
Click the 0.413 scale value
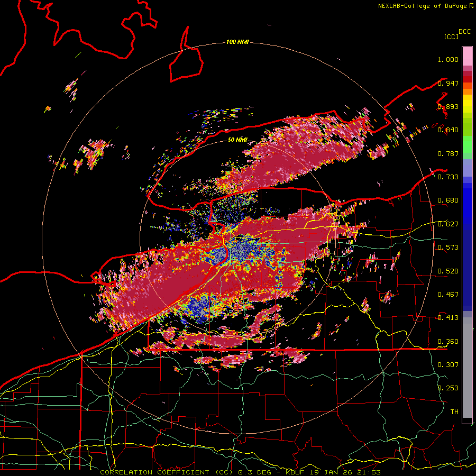coord(448,318)
